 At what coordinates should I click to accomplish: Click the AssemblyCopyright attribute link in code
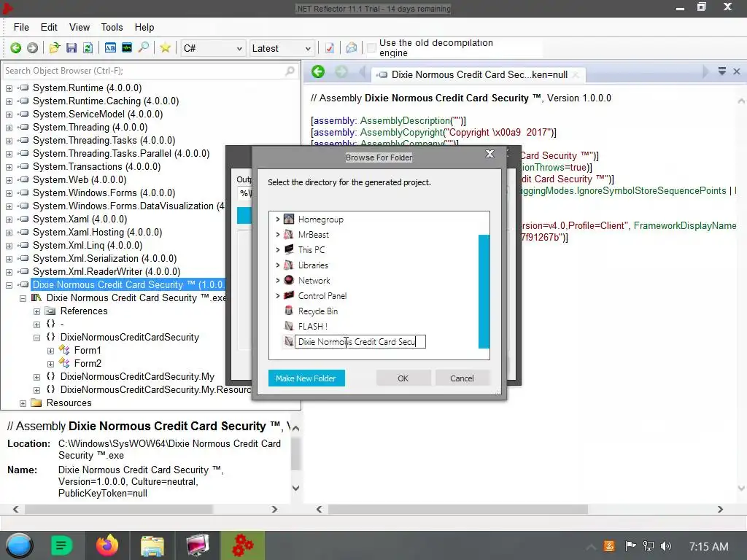401,133
